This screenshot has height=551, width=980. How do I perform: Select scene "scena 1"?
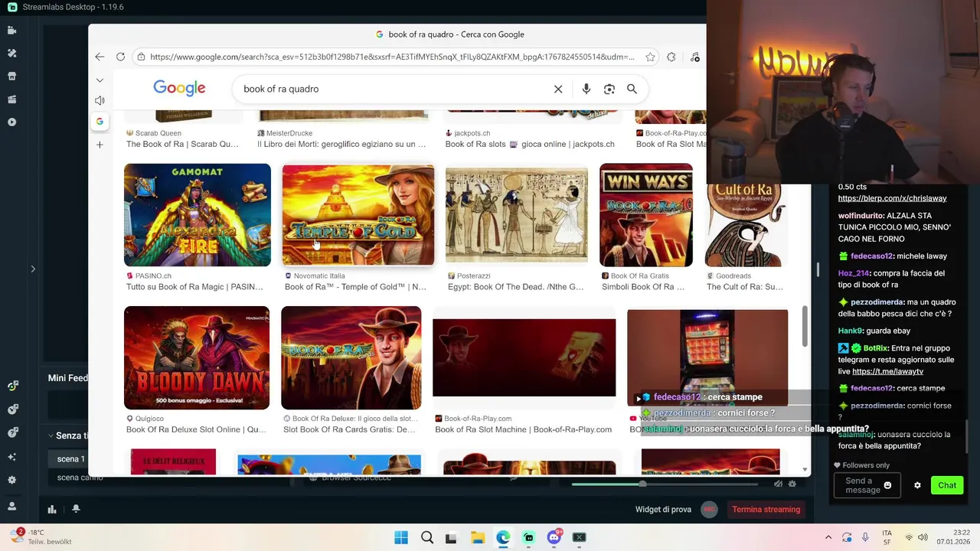pyautogui.click(x=70, y=459)
